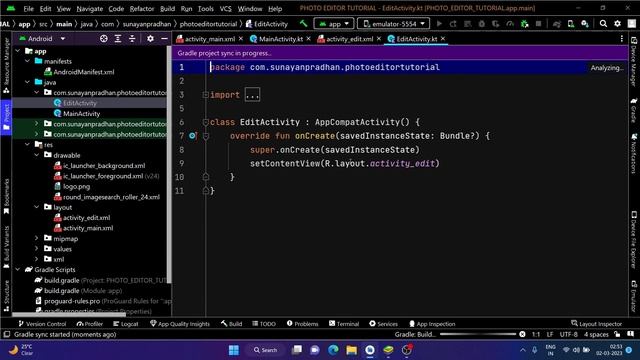The height and width of the screenshot is (360, 640).
Task: Expand the values folder
Action: tap(36, 249)
